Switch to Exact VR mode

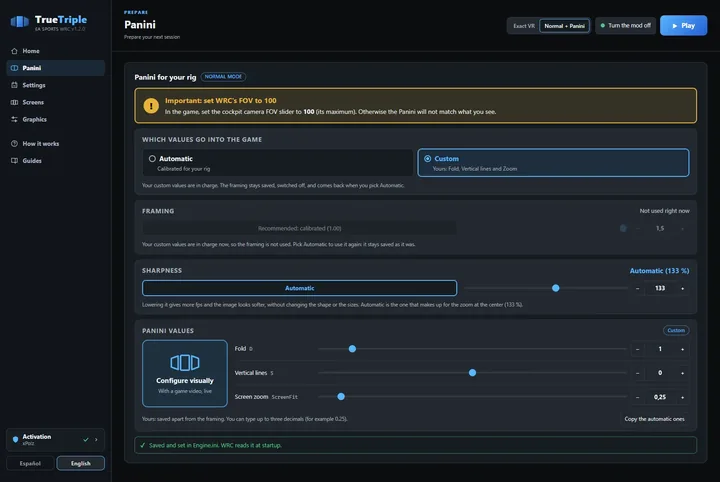(x=523, y=26)
